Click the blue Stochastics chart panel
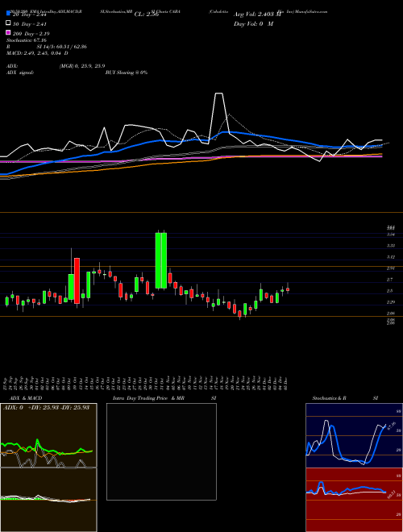This screenshot has width=403, height=532. click(354, 435)
